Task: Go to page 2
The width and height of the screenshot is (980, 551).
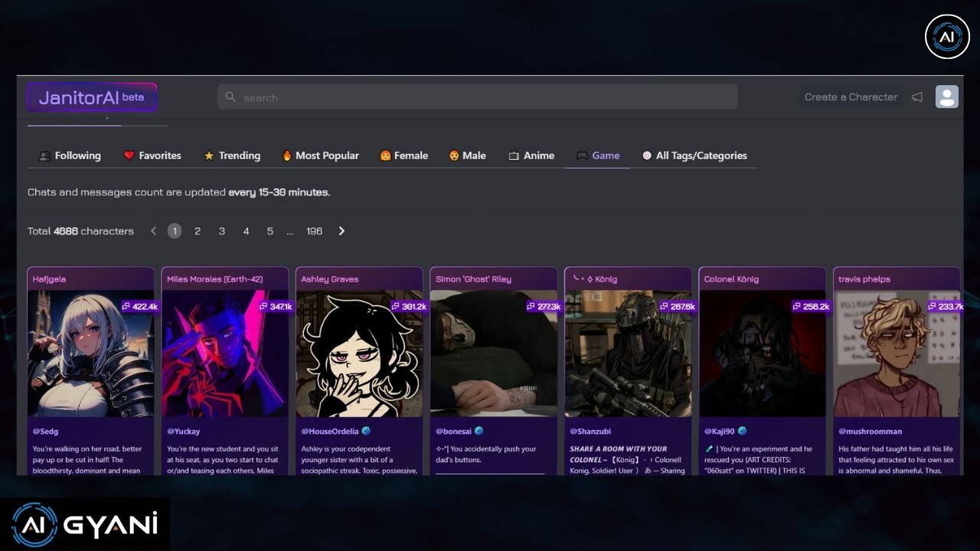Action: point(198,231)
